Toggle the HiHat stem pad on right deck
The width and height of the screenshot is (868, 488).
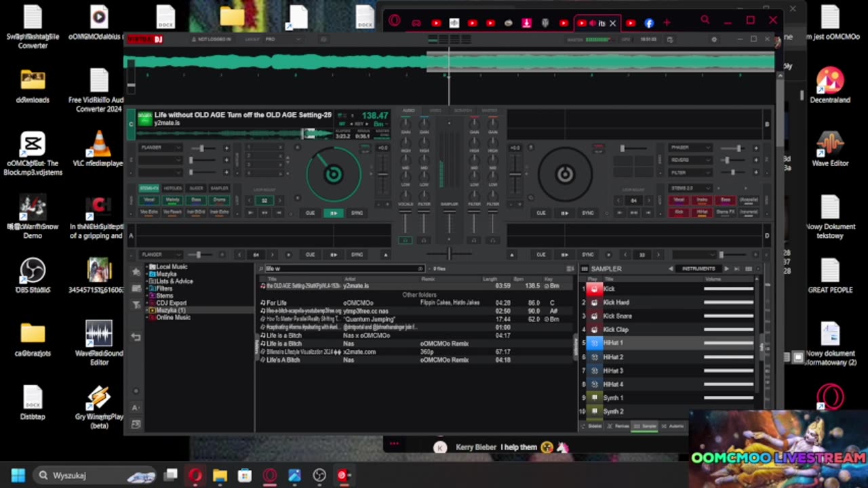702,212
